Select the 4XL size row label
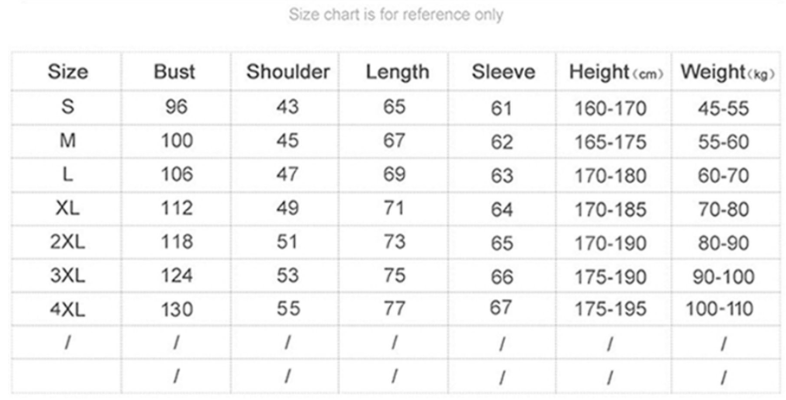The width and height of the screenshot is (786, 400). click(x=68, y=309)
